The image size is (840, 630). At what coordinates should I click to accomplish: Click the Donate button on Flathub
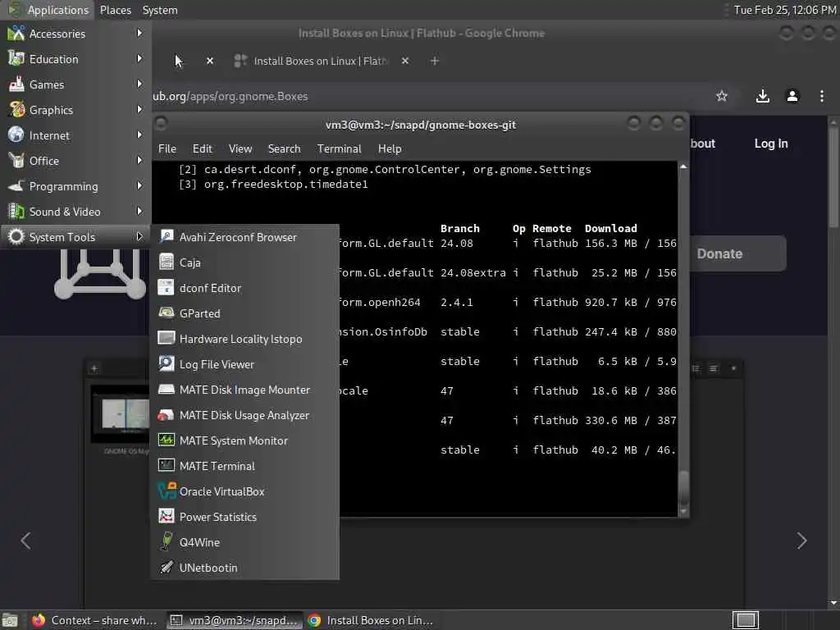tap(737, 253)
